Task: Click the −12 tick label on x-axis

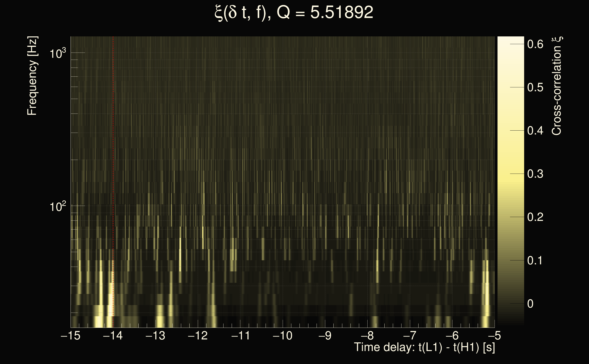Action: (x=198, y=336)
